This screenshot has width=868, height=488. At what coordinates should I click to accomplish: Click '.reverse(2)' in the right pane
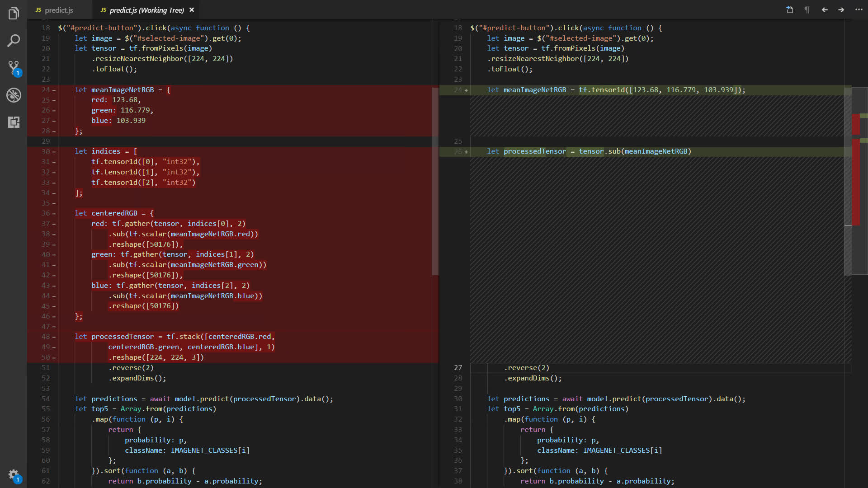[x=527, y=368]
